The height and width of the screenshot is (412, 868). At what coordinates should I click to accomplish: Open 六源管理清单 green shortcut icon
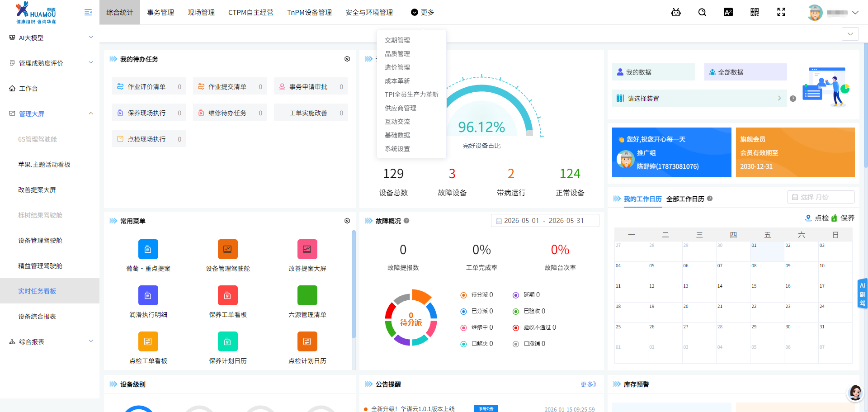pos(307,295)
